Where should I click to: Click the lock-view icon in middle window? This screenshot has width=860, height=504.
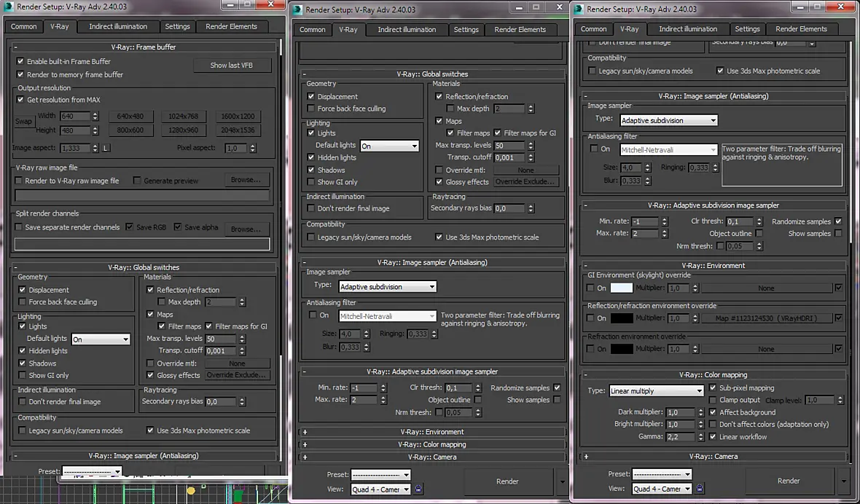coord(418,489)
